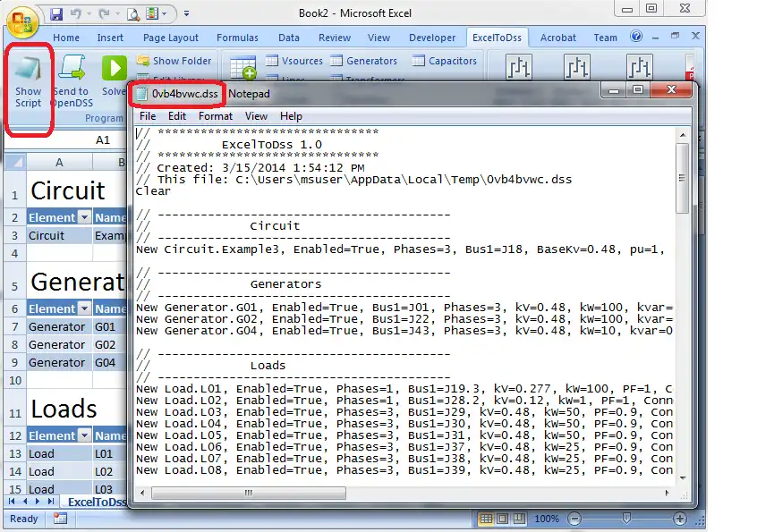Open Notepad Help menu

[x=291, y=116]
